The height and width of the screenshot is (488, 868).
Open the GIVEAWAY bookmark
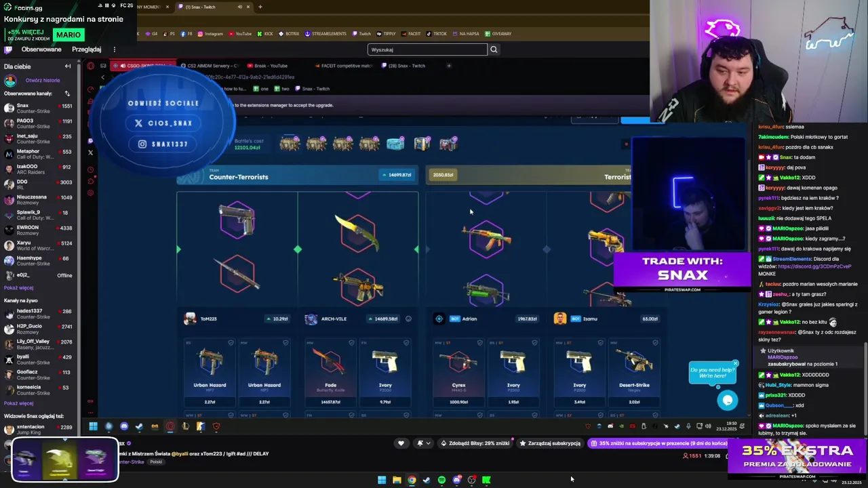click(498, 34)
